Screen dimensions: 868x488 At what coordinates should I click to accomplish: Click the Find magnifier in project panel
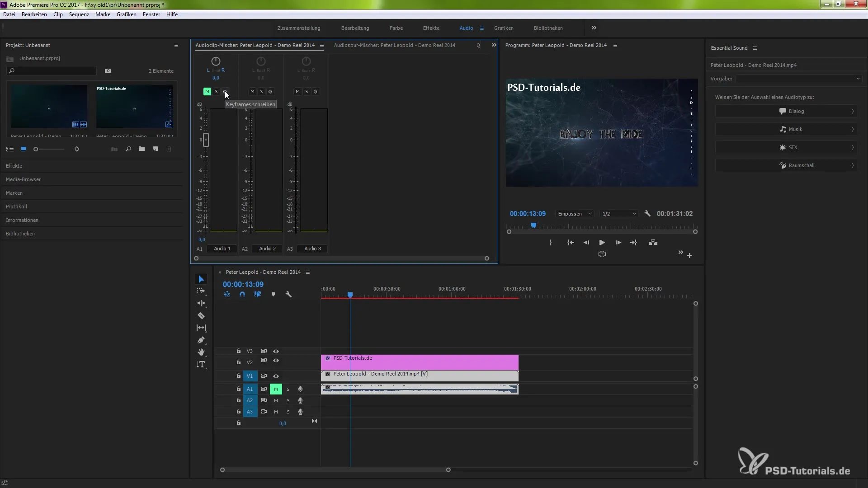128,149
